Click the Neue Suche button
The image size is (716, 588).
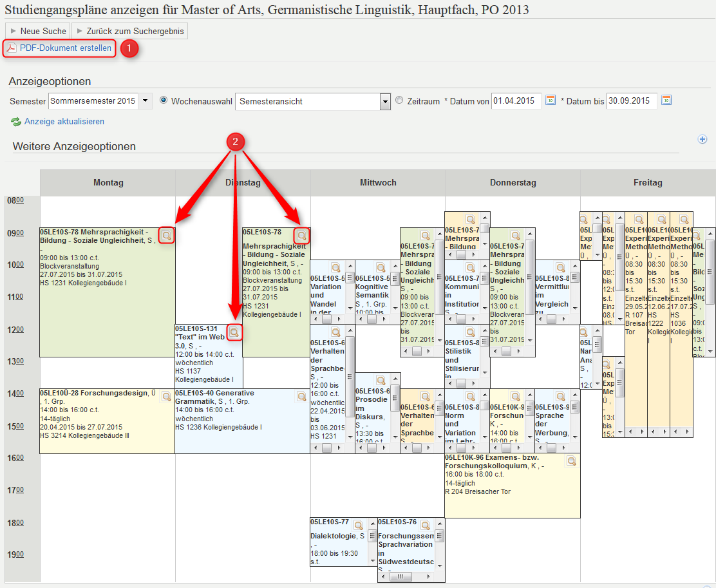38,31
